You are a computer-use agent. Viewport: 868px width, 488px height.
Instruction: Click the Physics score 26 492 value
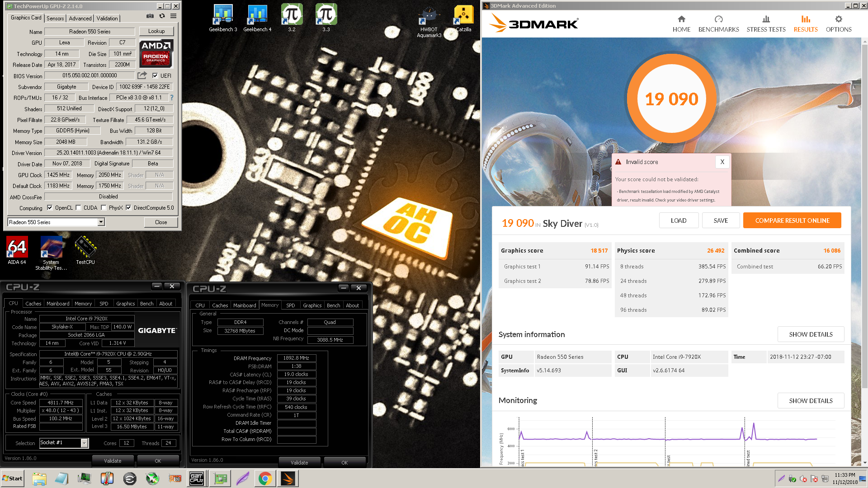[x=716, y=251]
